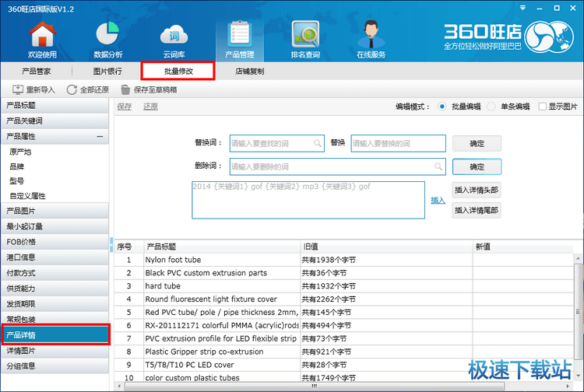Viewport: 584px width, 392px height.
Task: Select 港口信息 in sidebar
Action: [55, 257]
